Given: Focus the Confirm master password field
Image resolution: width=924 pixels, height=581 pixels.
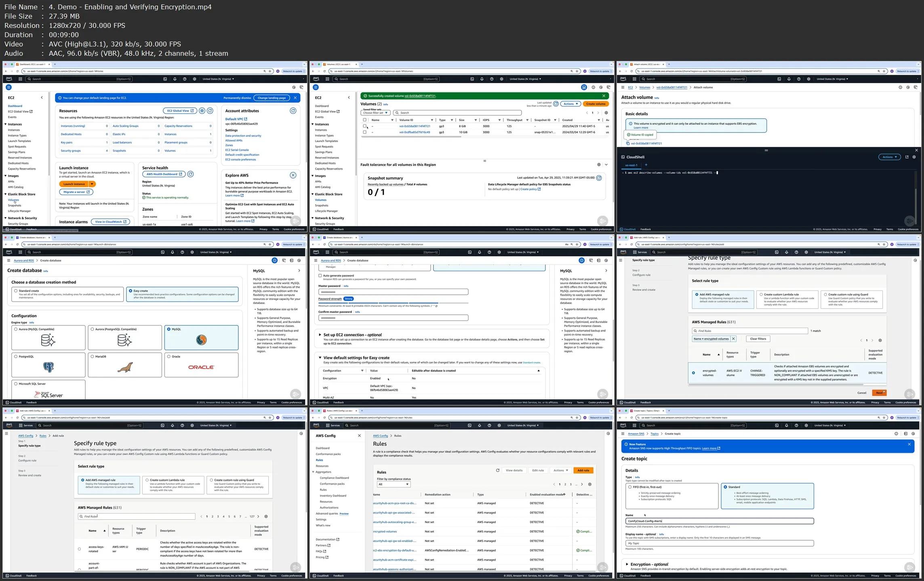Looking at the screenshot, I should [x=393, y=318].
